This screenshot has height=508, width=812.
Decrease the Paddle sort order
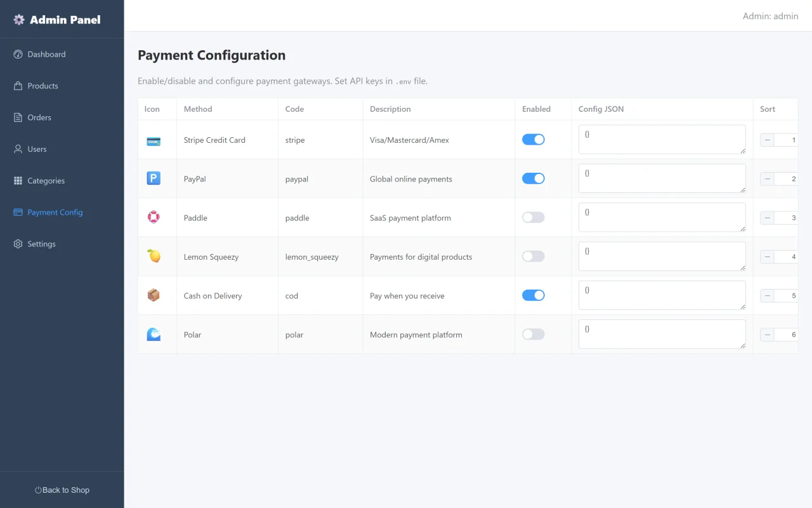(x=767, y=218)
